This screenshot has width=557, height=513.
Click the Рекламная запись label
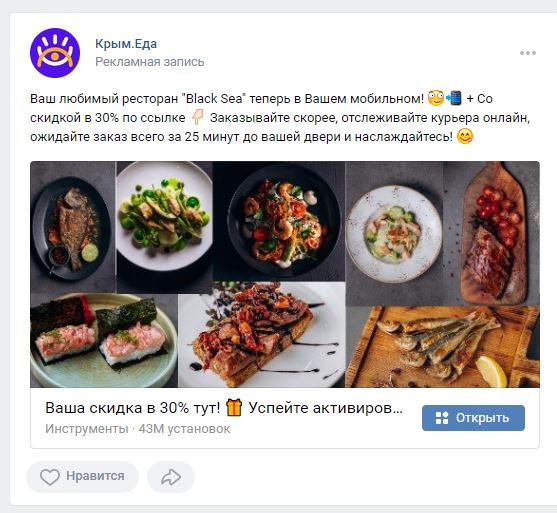click(x=150, y=62)
